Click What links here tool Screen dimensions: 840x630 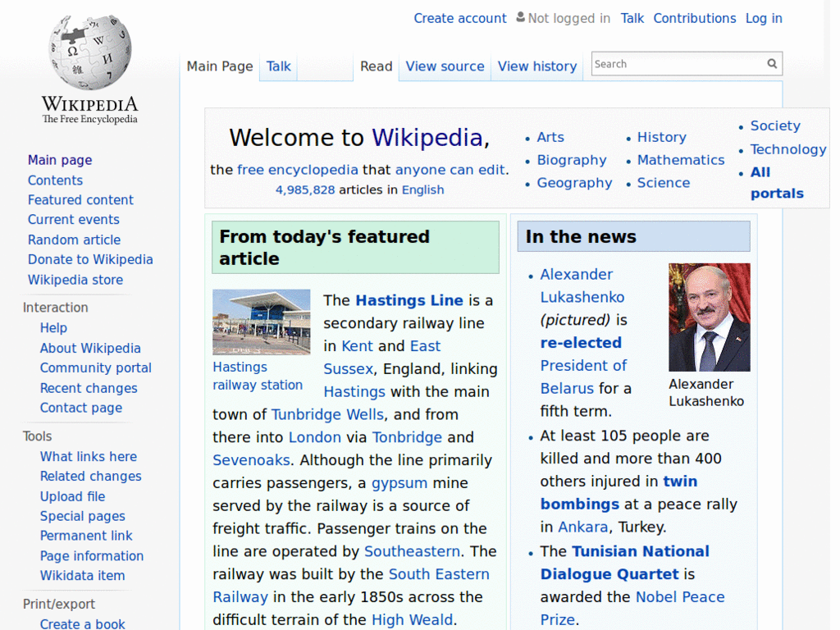(89, 456)
